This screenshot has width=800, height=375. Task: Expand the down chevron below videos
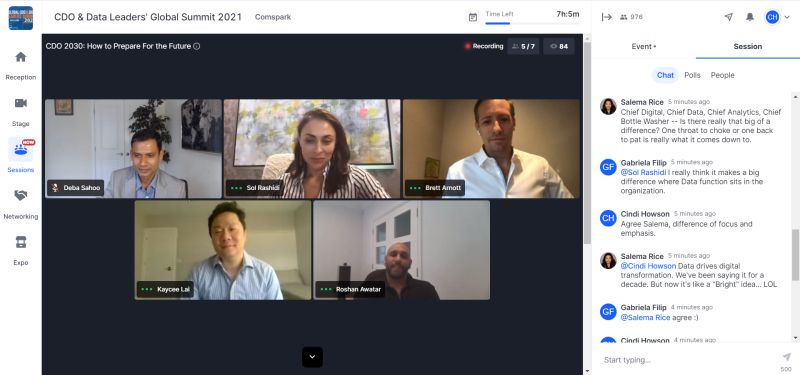click(312, 357)
